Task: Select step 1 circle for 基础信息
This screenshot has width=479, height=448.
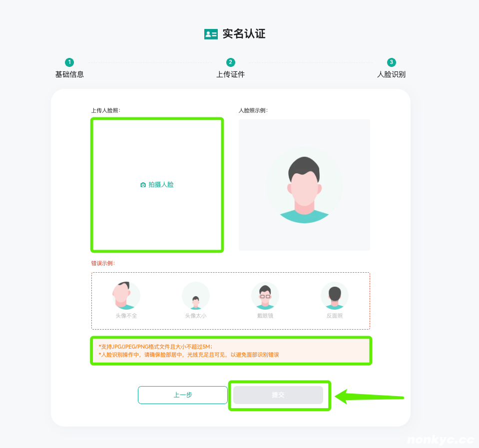Action: [69, 62]
